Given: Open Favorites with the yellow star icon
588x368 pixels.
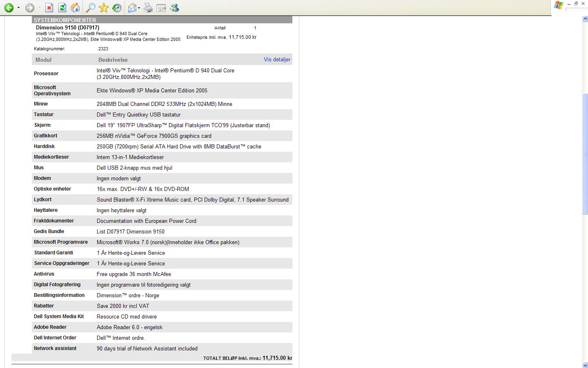Looking at the screenshot, I should (x=104, y=8).
